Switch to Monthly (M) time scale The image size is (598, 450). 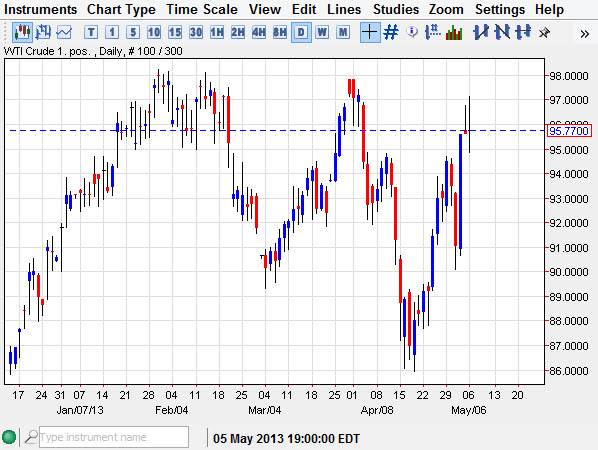(343, 32)
